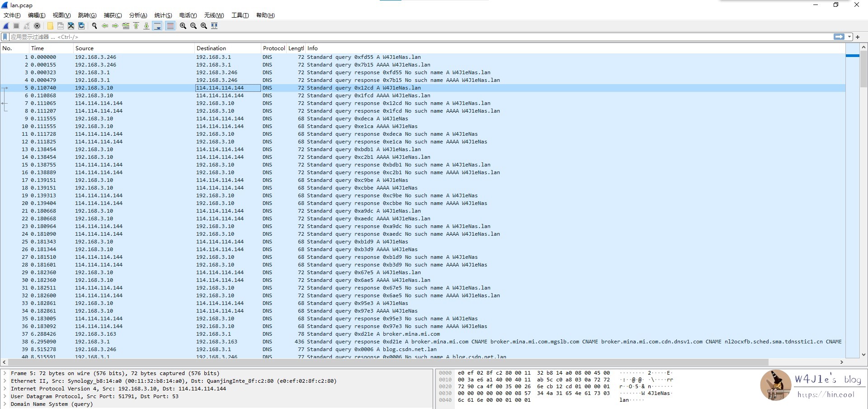The image size is (868, 409).
Task: Expand the Internet Protocol Version 4 node
Action: click(x=5, y=389)
